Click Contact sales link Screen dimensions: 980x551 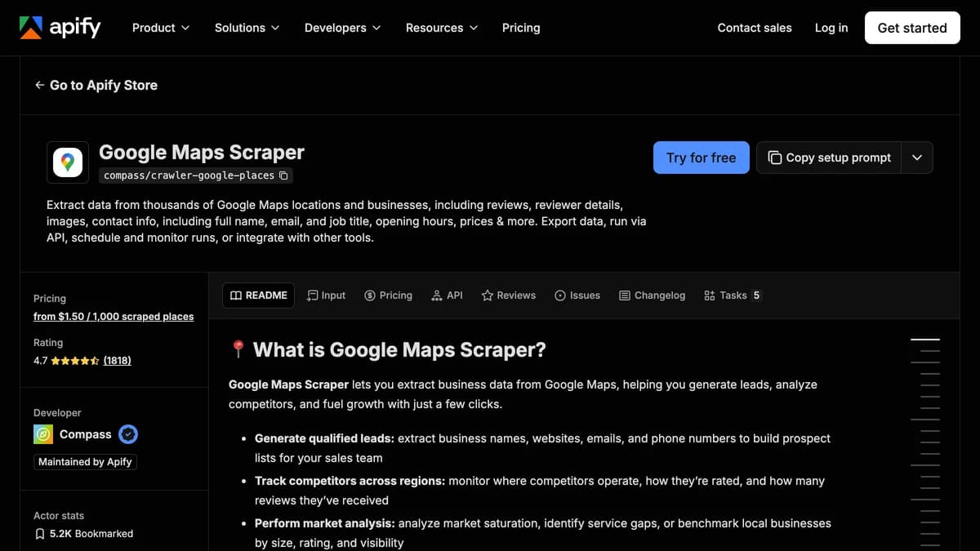755,28
